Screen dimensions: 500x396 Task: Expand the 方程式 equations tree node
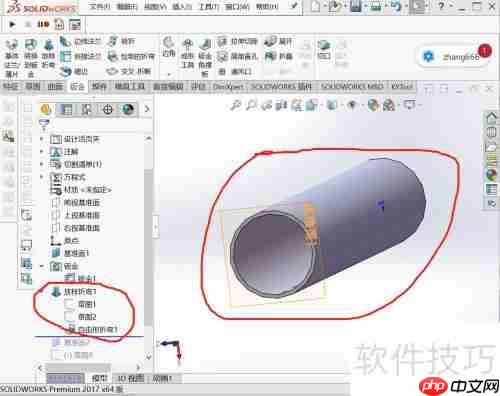(x=42, y=177)
